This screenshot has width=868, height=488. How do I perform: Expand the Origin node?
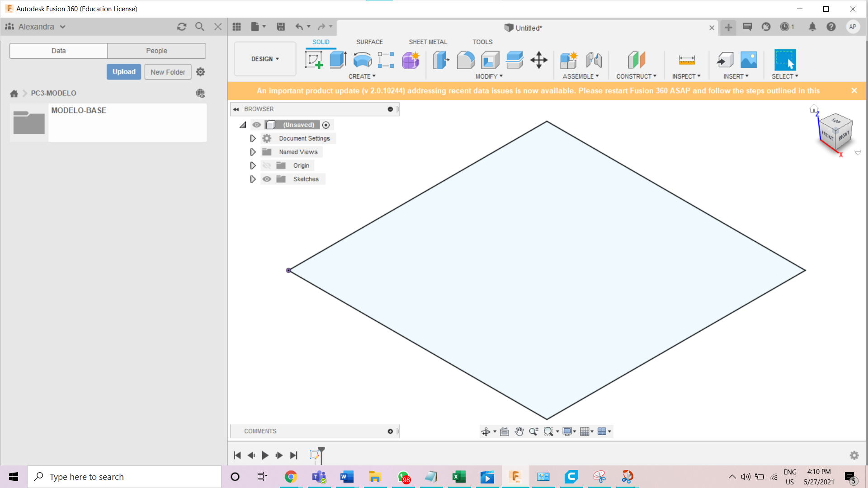(x=253, y=165)
